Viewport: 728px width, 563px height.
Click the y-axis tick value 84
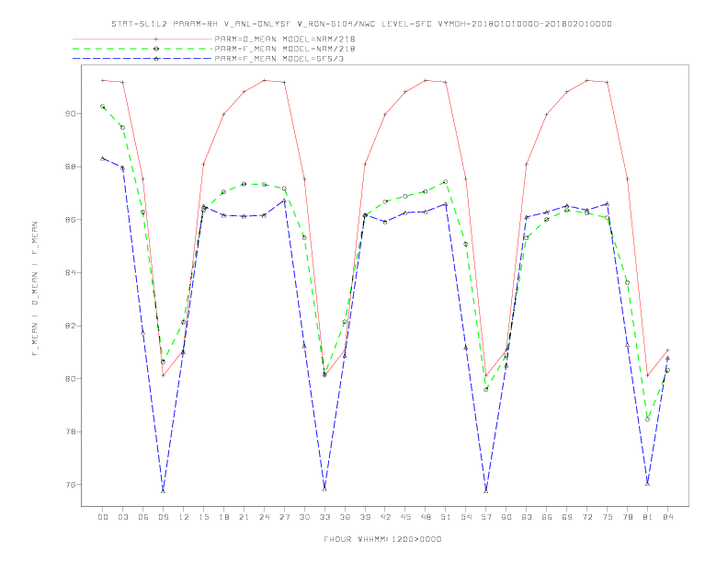click(70, 272)
